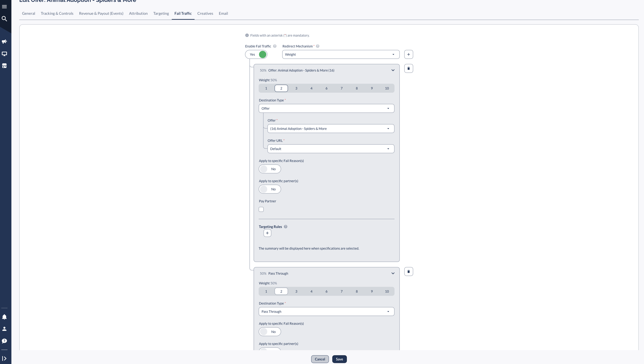
Task: Switch to Tracking & Controls tab
Action: tap(57, 13)
